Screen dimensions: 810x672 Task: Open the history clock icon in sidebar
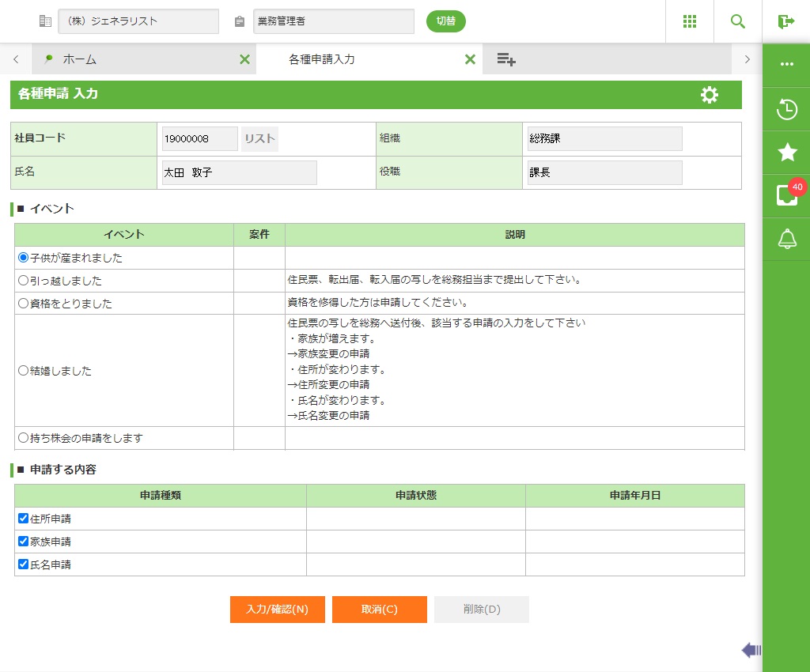pyautogui.click(x=786, y=109)
